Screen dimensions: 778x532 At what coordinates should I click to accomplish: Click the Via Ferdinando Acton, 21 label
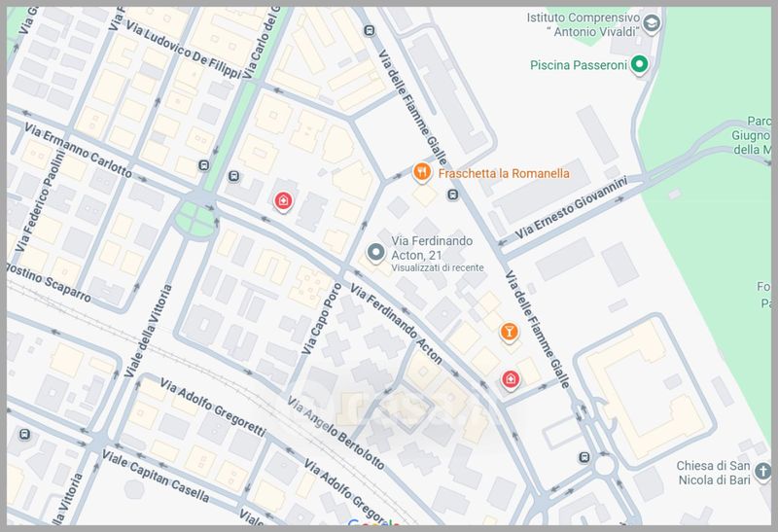point(432,247)
